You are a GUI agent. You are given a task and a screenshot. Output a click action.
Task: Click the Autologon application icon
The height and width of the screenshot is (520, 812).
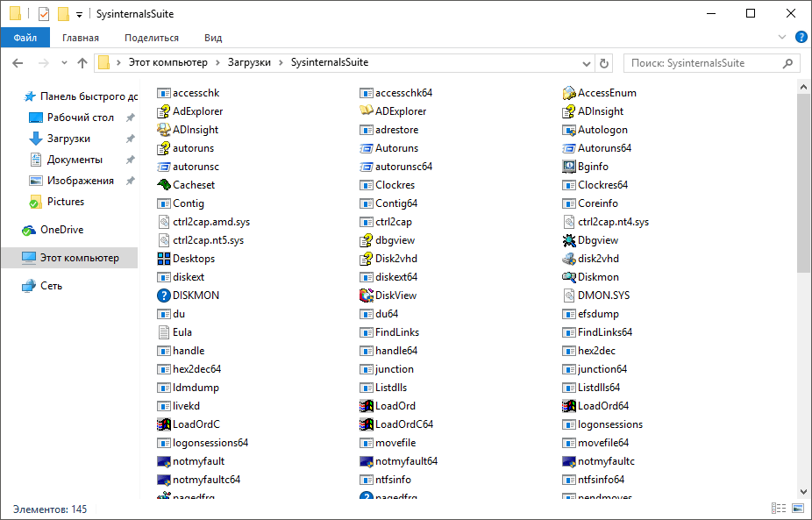(568, 130)
